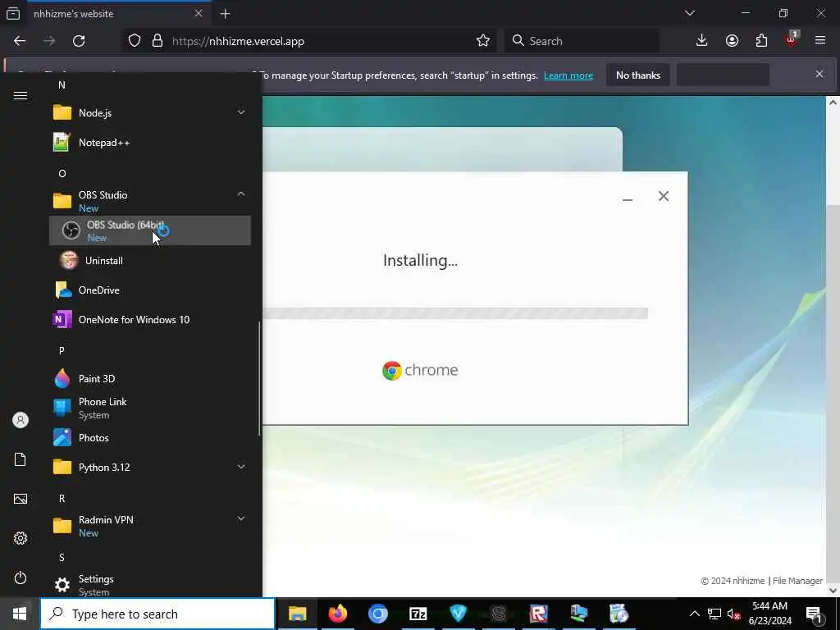Open Firefox downloads panel

click(702, 41)
